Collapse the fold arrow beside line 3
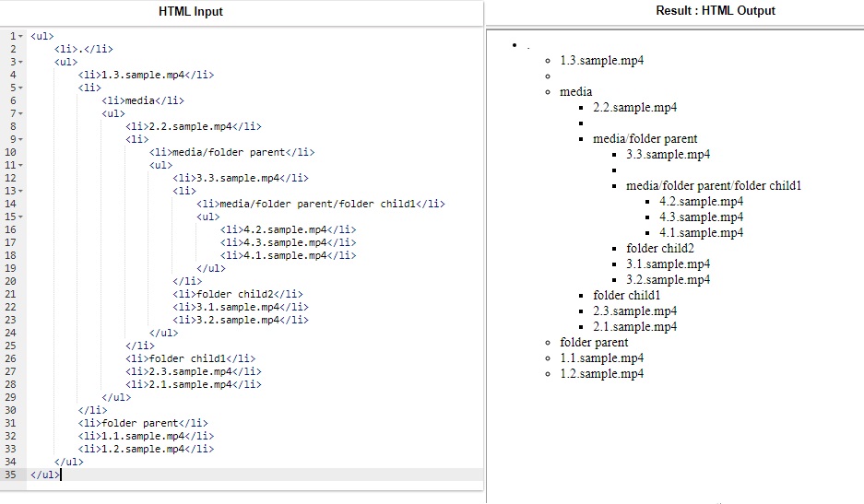The height and width of the screenshot is (504, 864). click(20, 63)
